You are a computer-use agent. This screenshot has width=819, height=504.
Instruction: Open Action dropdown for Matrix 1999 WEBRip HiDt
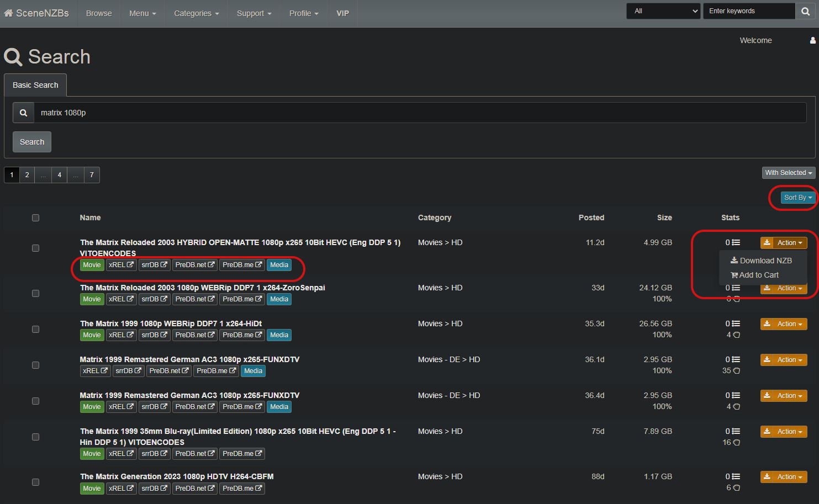click(790, 324)
